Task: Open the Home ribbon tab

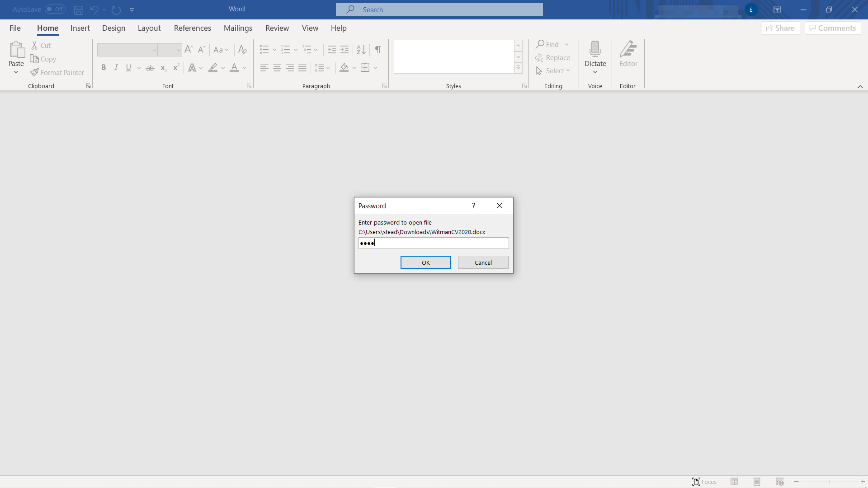Action: point(47,28)
